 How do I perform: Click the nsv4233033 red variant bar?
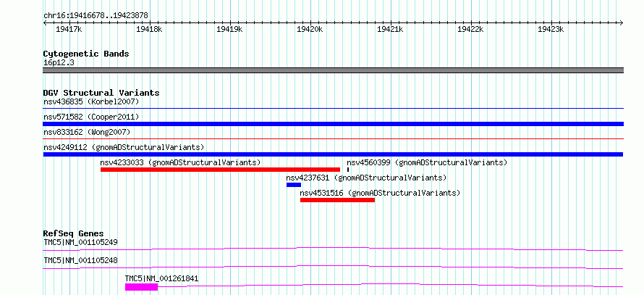tap(220, 170)
